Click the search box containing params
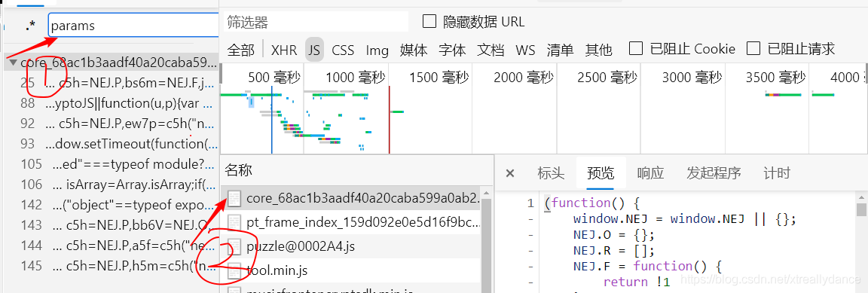 click(x=133, y=26)
